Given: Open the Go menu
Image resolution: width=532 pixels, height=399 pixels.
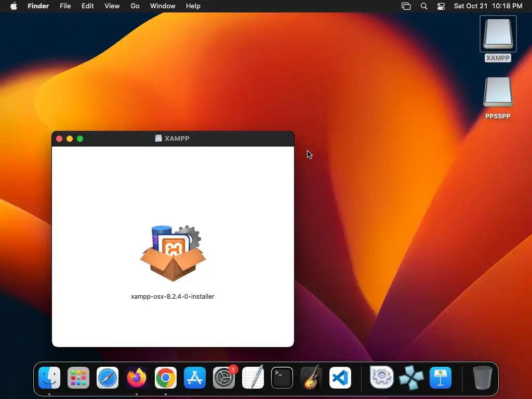Looking at the screenshot, I should (135, 6).
